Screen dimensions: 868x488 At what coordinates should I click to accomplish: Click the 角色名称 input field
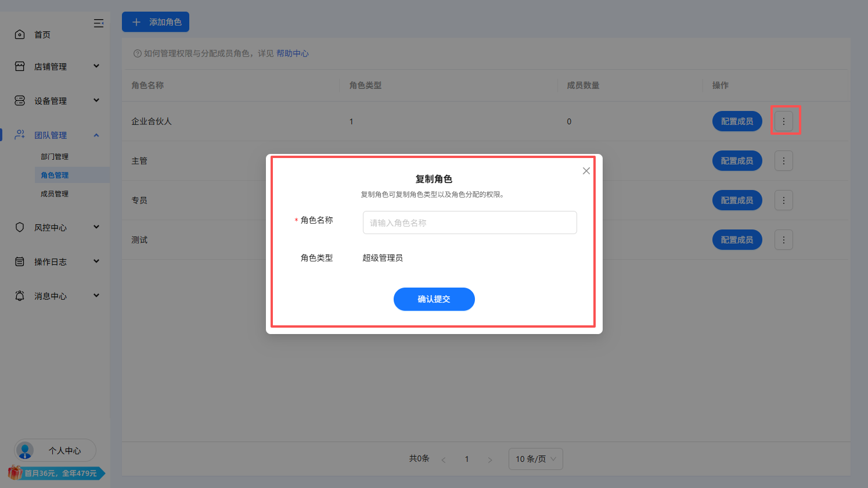pos(469,223)
